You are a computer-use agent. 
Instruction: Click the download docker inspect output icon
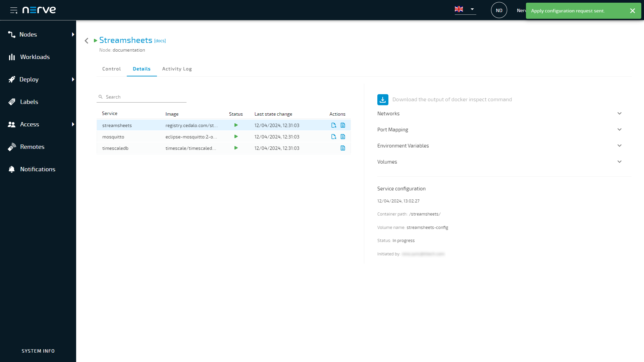point(383,100)
